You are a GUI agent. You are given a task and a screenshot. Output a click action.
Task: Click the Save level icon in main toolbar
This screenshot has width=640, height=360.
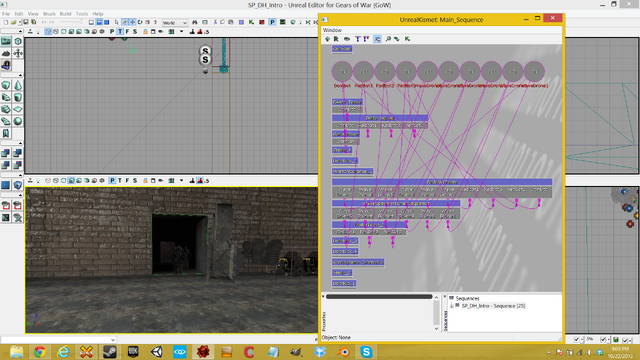[25, 22]
